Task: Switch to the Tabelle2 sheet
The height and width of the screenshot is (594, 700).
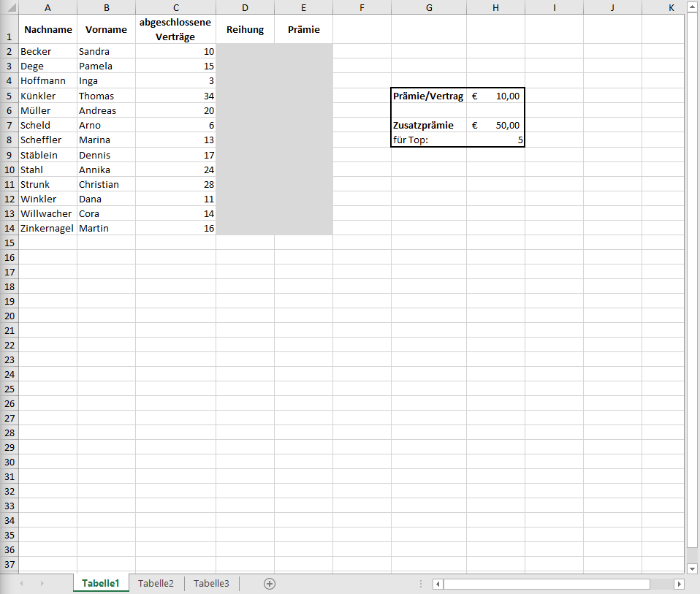Action: coord(156,583)
